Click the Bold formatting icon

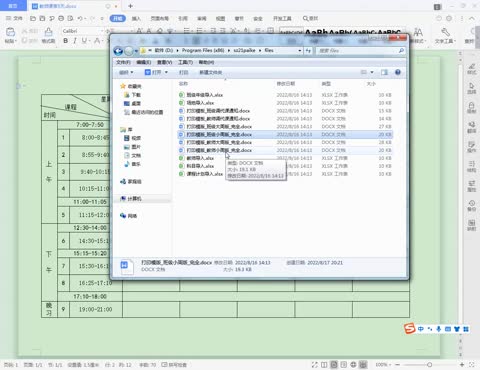click(66, 41)
